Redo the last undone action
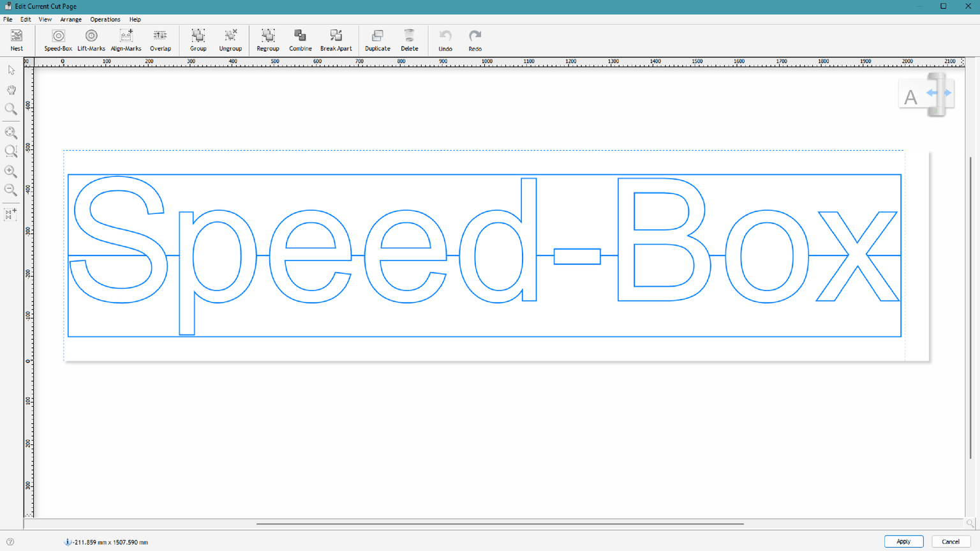 (x=475, y=40)
